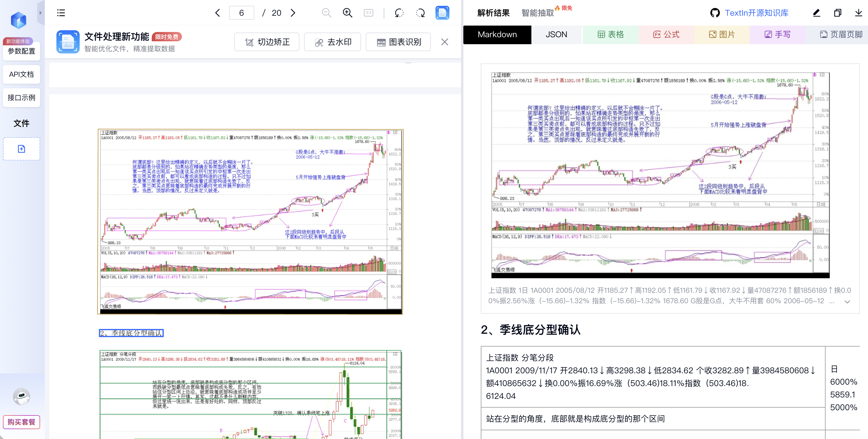Click the 去水印 watermark removal button
Viewport: 868px width, 439px height.
coord(332,42)
